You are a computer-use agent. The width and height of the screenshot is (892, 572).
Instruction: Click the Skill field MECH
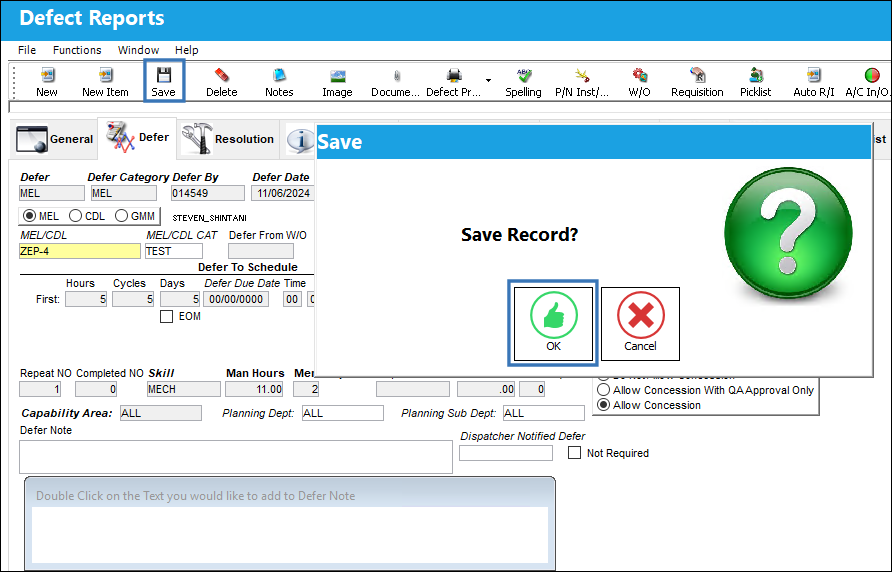tap(184, 389)
